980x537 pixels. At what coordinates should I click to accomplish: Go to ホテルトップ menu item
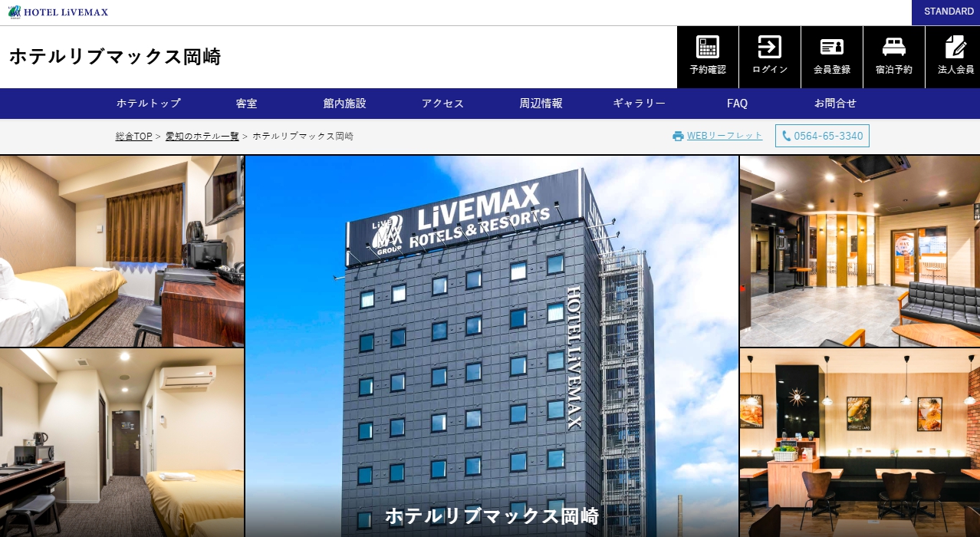point(149,104)
